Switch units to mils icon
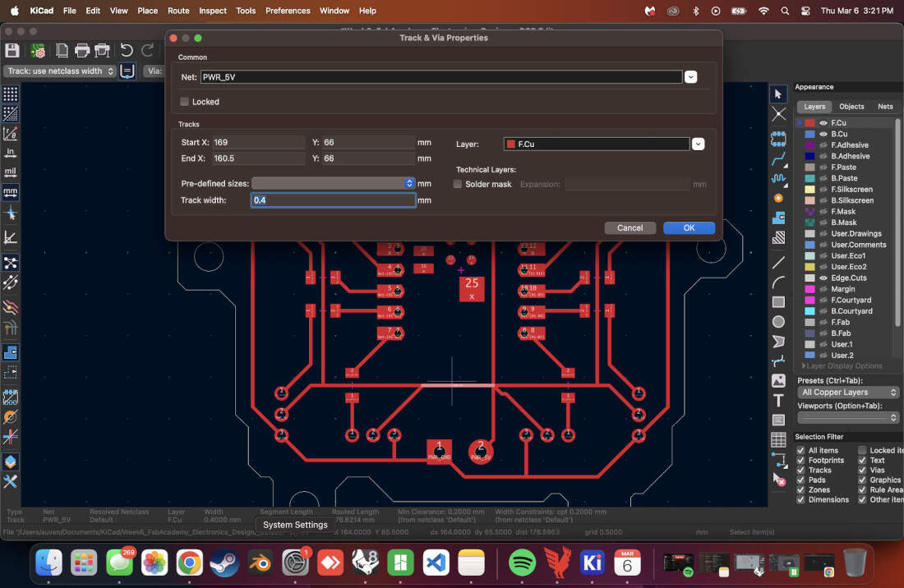 point(11,172)
